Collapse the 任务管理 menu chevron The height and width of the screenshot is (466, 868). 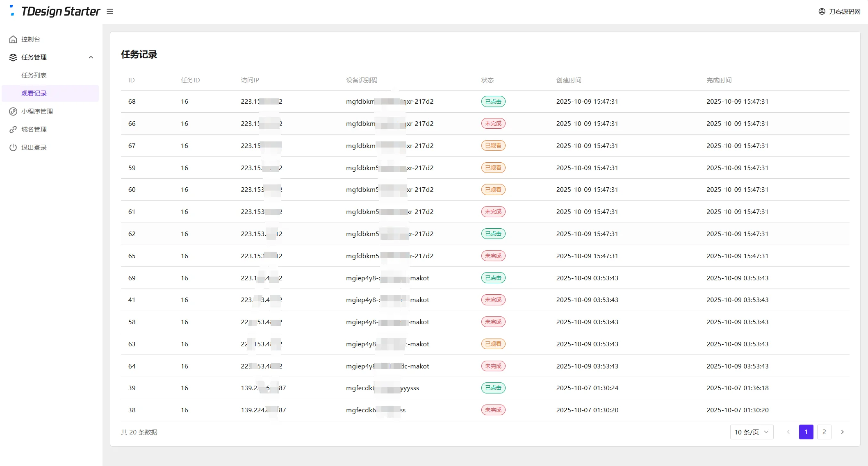pos(91,57)
